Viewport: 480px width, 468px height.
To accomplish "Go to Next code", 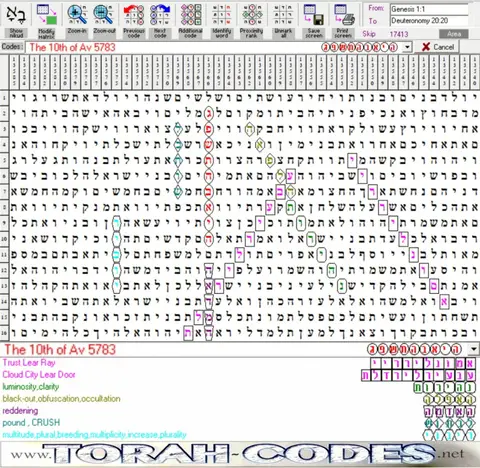I will (160, 21).
